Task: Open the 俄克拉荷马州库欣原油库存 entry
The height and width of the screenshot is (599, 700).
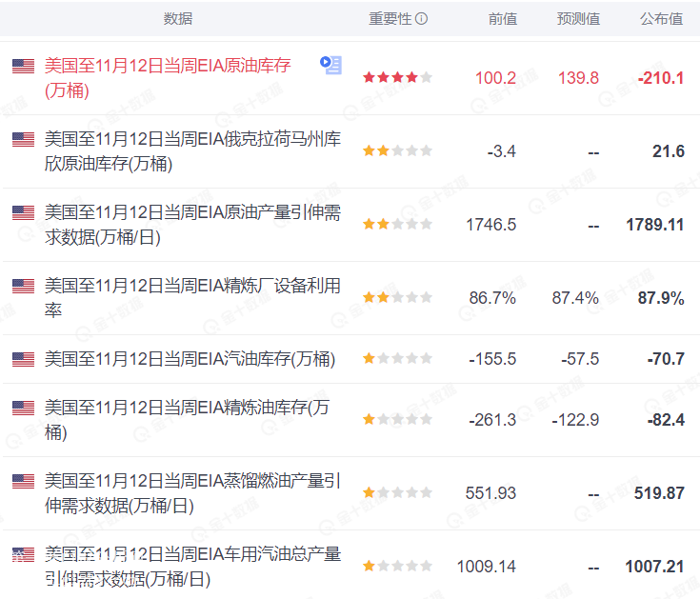Action: click(191, 151)
